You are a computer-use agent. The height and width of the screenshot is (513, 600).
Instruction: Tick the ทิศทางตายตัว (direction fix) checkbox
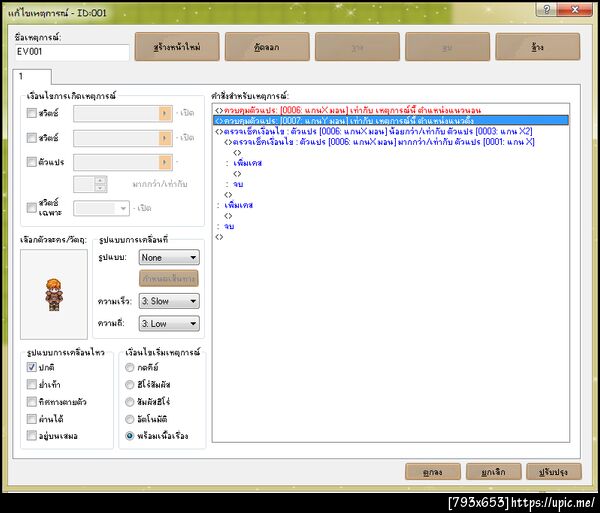[x=31, y=401]
